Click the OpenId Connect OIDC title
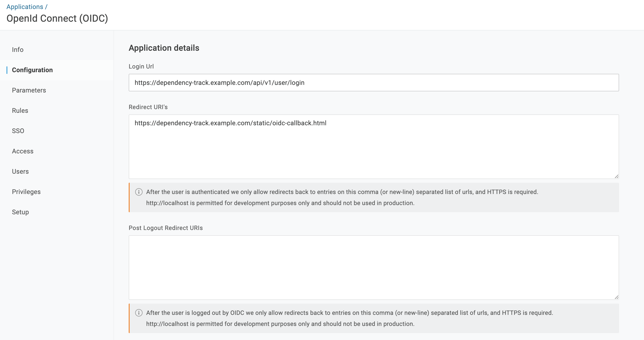Screen dimensions: 644x340 coord(57,18)
